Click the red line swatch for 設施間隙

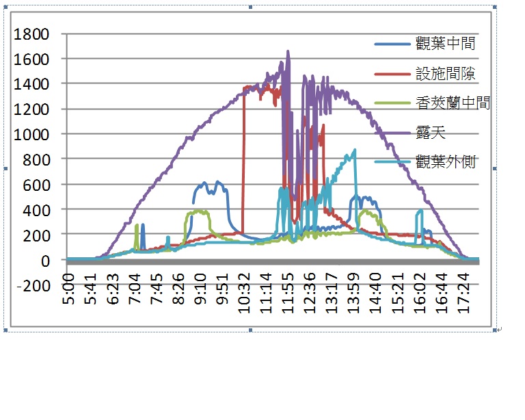point(392,74)
